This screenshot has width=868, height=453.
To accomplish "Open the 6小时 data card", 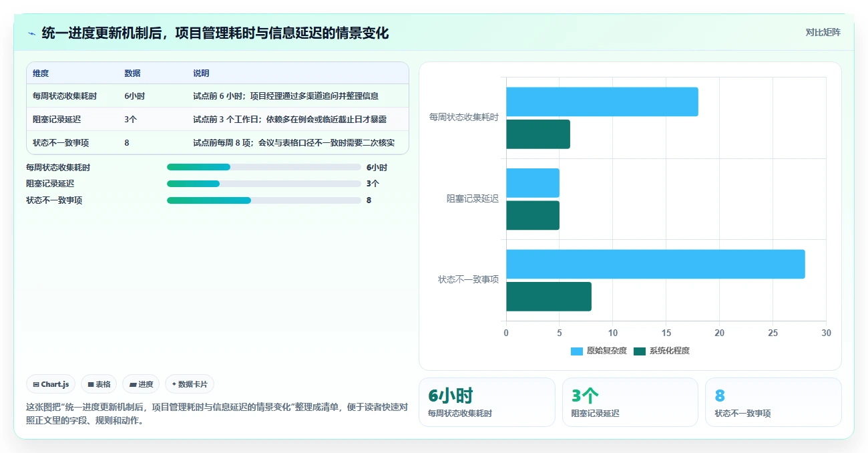I will [487, 402].
